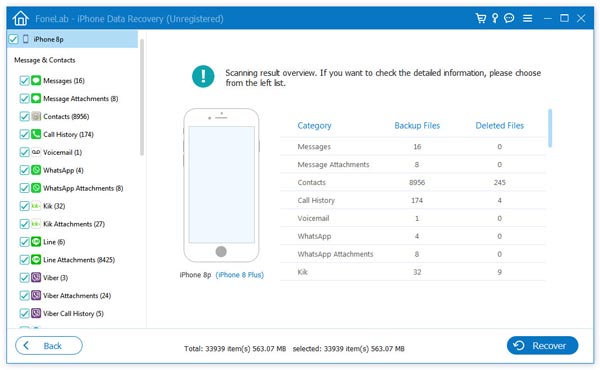Uncheck the iPhone 8p device checkbox
600x370 pixels.
[x=13, y=39]
